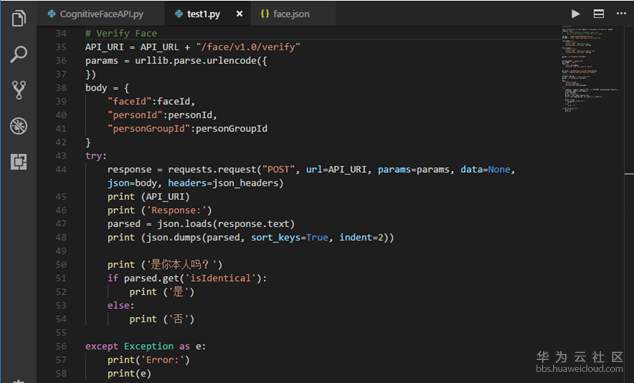
Task: Run the Python file with play button
Action: pos(575,14)
